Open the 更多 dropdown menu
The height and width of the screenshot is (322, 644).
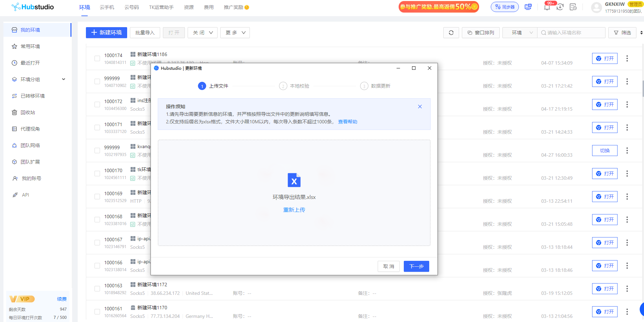click(x=235, y=33)
